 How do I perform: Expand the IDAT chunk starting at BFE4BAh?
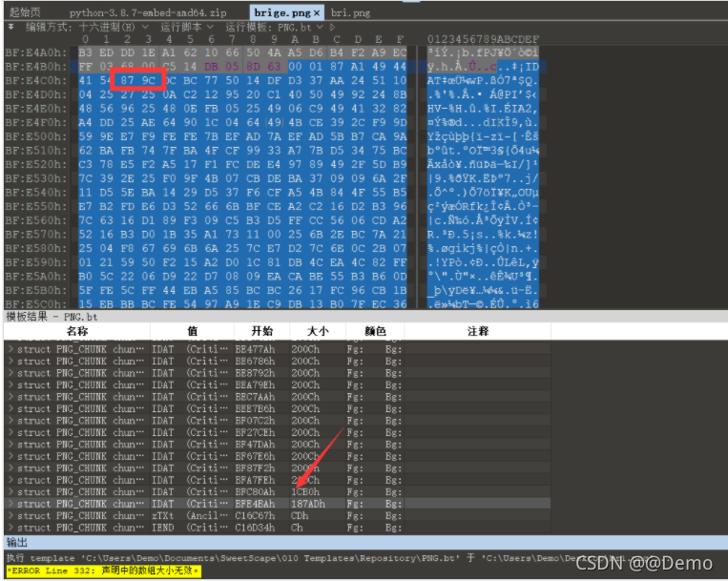click(10, 504)
